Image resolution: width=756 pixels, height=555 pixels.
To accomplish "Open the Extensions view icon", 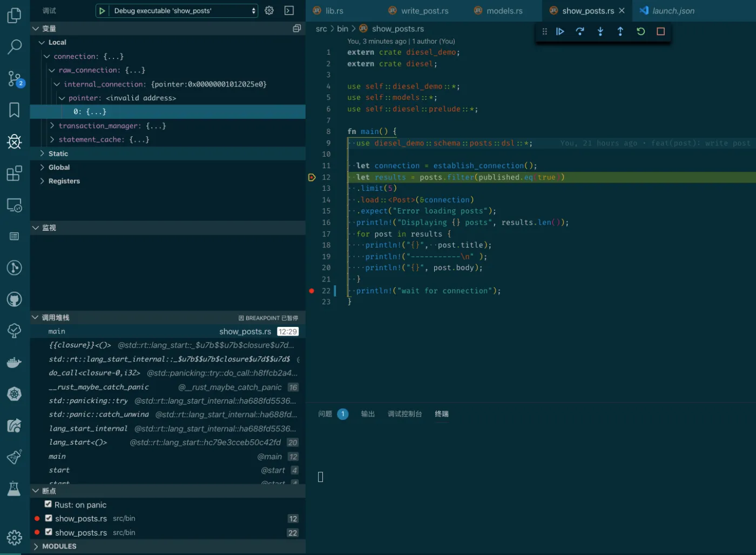I will pyautogui.click(x=15, y=173).
